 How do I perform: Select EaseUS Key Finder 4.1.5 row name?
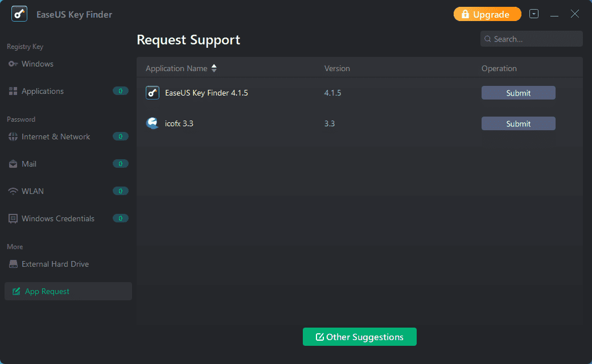pyautogui.click(x=207, y=93)
